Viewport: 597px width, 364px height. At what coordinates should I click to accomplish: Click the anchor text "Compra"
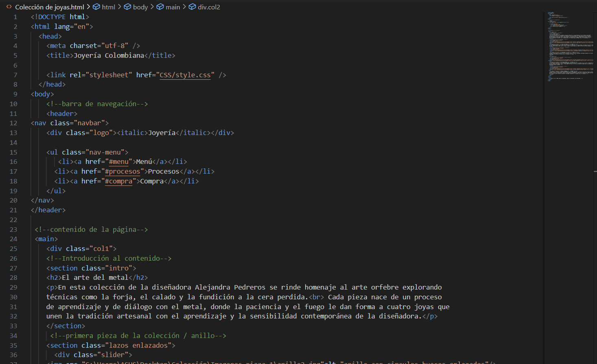pos(152,181)
